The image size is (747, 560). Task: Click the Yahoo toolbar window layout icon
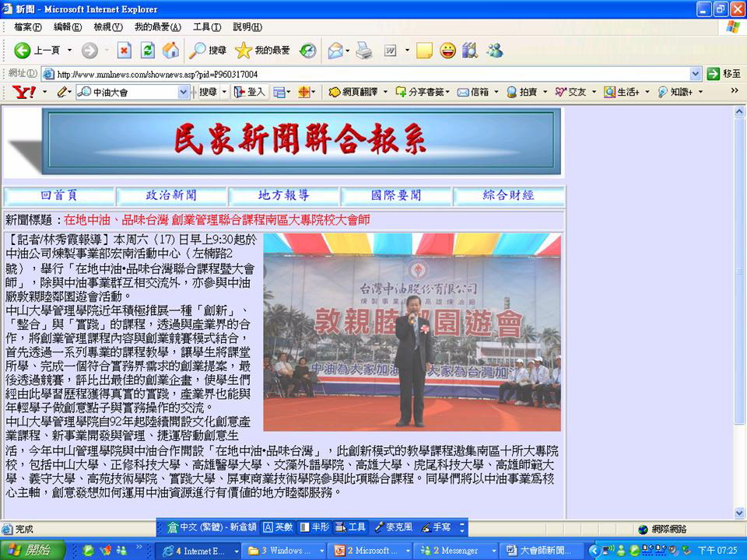[x=279, y=92]
